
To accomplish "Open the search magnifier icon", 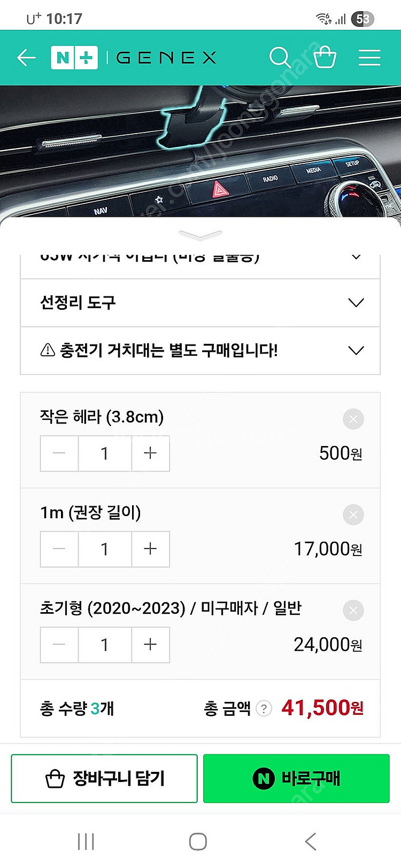I will 280,57.
